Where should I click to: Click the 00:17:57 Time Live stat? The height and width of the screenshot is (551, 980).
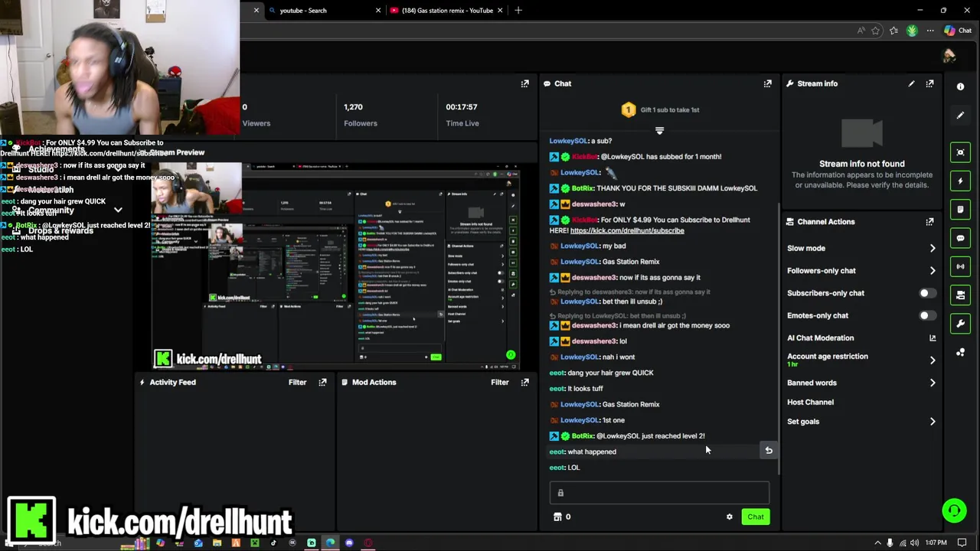(x=462, y=115)
